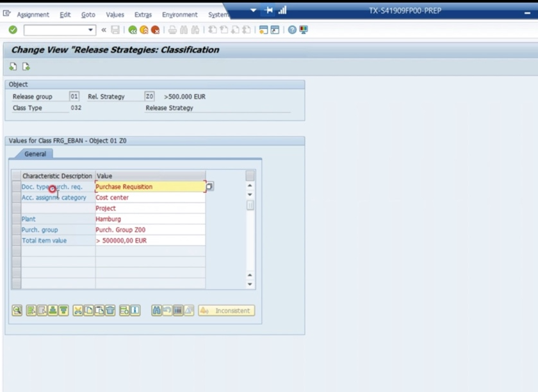The image size is (538, 392).
Task: Click the Inconsistent status button
Action: (227, 311)
